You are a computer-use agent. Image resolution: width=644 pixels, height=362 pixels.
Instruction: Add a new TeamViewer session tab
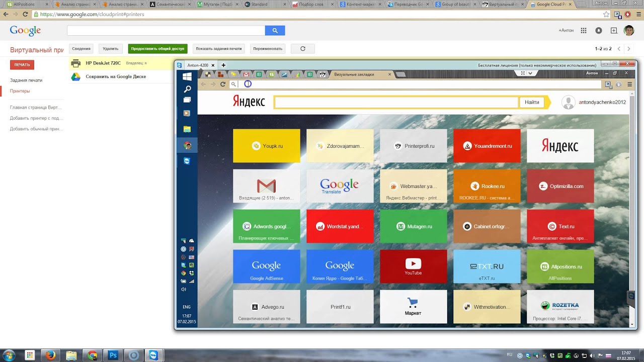[223, 65]
